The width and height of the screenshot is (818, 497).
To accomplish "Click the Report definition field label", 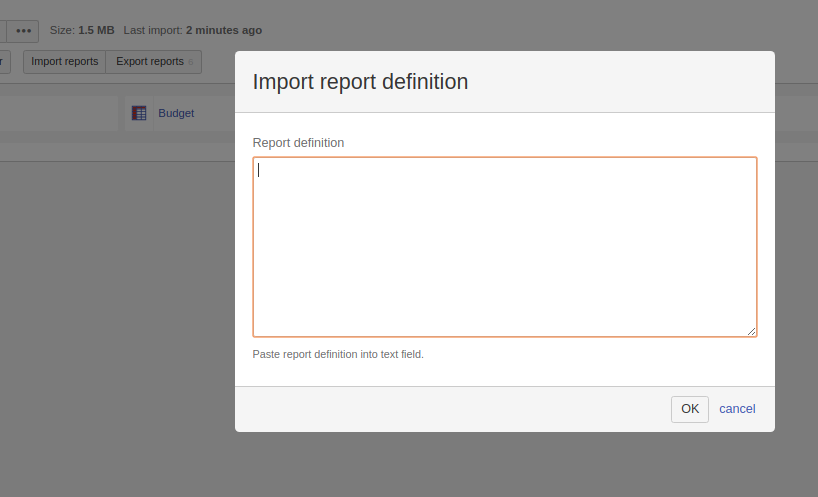I will tap(298, 143).
